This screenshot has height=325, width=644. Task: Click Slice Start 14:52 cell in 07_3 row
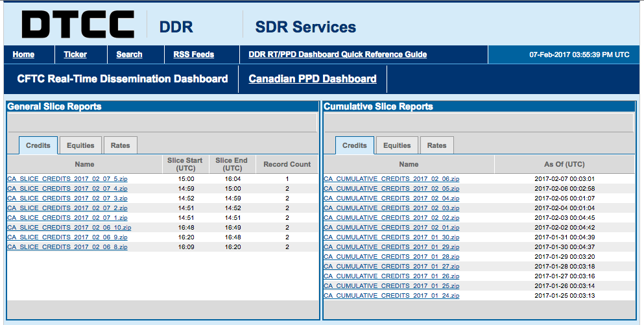pyautogui.click(x=187, y=199)
